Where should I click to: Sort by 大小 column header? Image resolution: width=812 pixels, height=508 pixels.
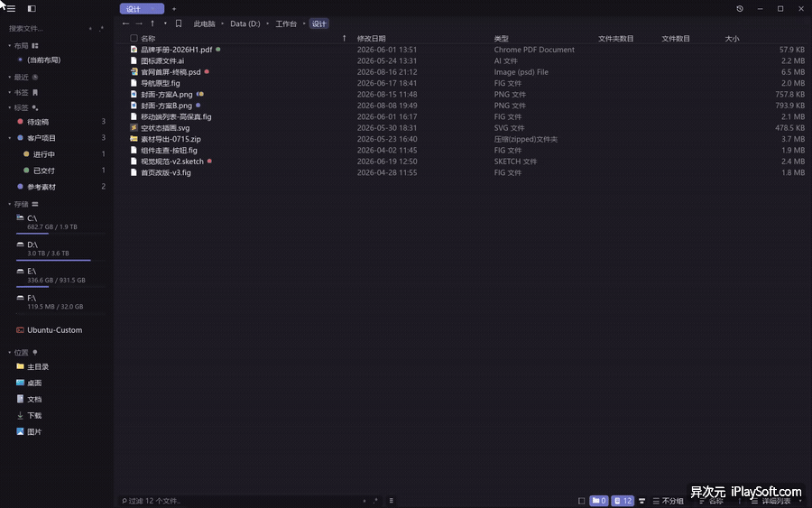tap(732, 38)
